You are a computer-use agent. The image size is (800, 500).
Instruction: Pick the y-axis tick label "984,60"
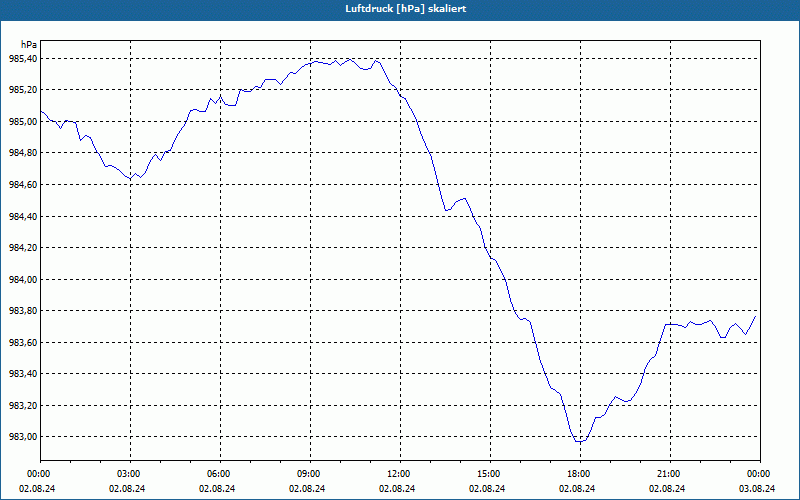tap(23, 185)
